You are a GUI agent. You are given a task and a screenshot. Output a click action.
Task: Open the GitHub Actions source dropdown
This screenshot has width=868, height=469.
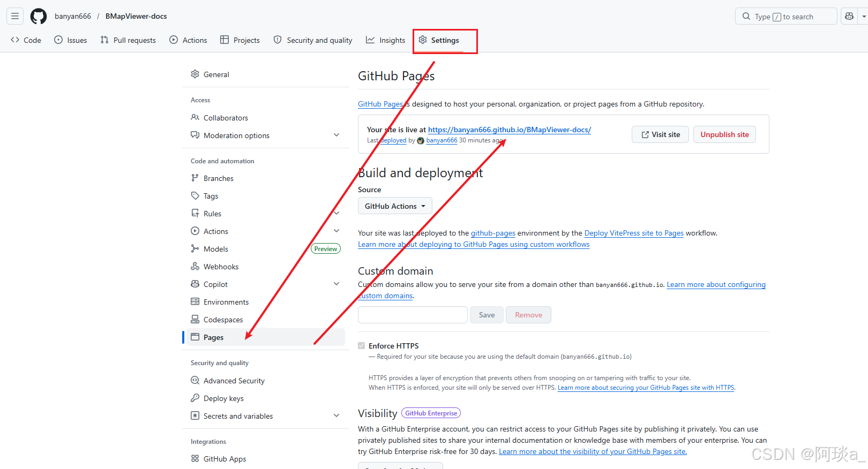[x=395, y=206]
